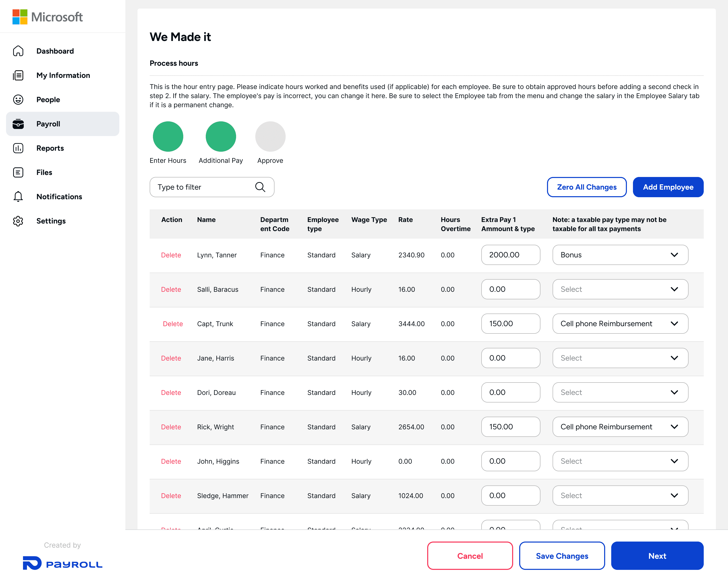
Task: Click Zero All Changes button
Action: coord(586,187)
